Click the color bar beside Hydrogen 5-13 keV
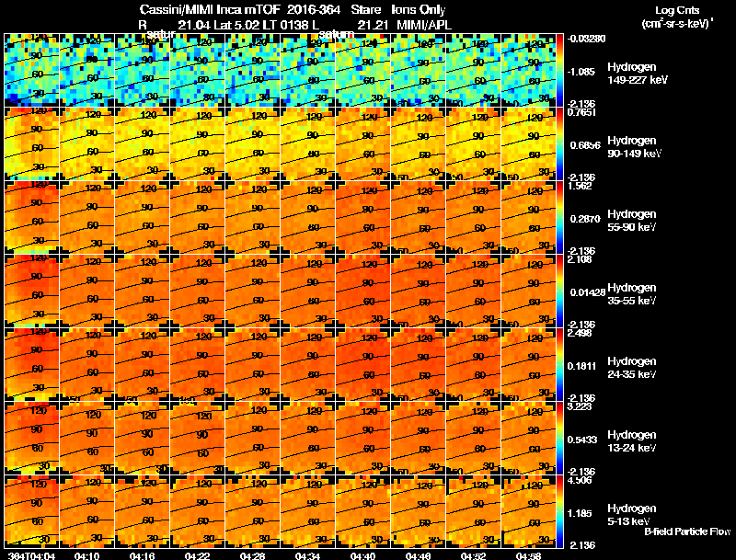 559,511
